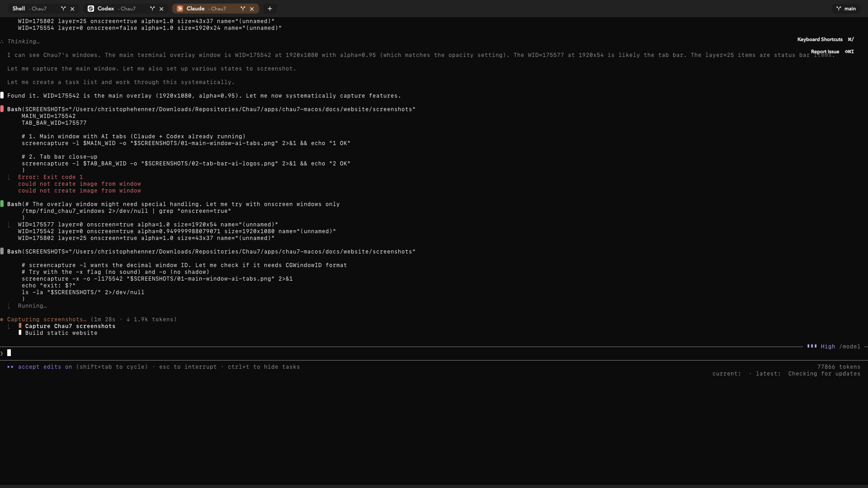Open Keyboard Shortcuts from the overlay menu
Screen dimensions: 868x488
[819, 39]
